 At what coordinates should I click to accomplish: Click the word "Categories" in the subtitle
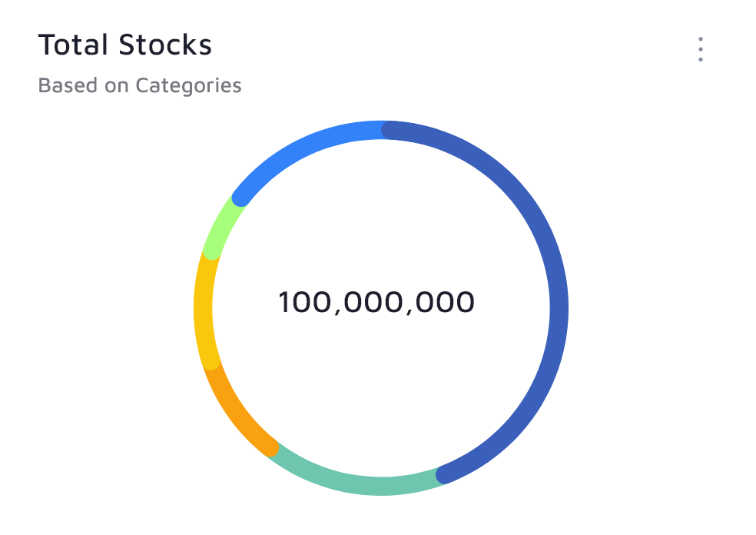(188, 85)
